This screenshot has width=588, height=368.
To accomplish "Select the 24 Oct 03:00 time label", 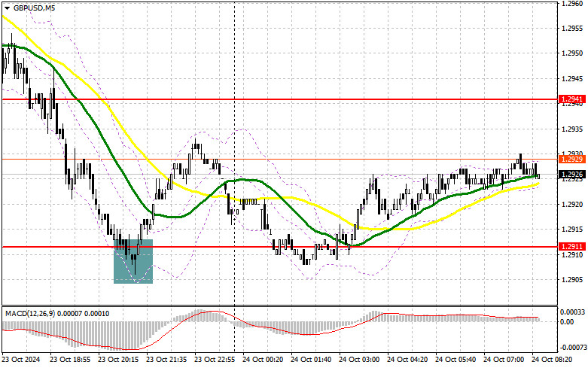I will [x=359, y=360].
